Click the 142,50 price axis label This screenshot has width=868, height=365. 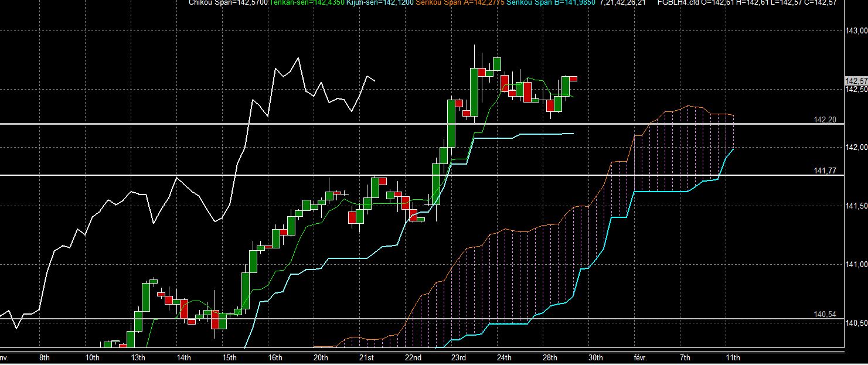pyautogui.click(x=856, y=89)
